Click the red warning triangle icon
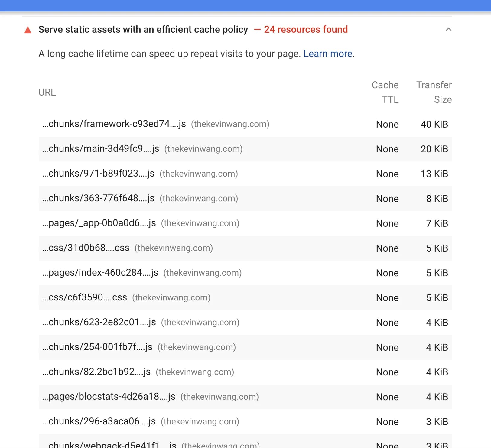Image resolution: width=491 pixels, height=448 pixels. 28,30
